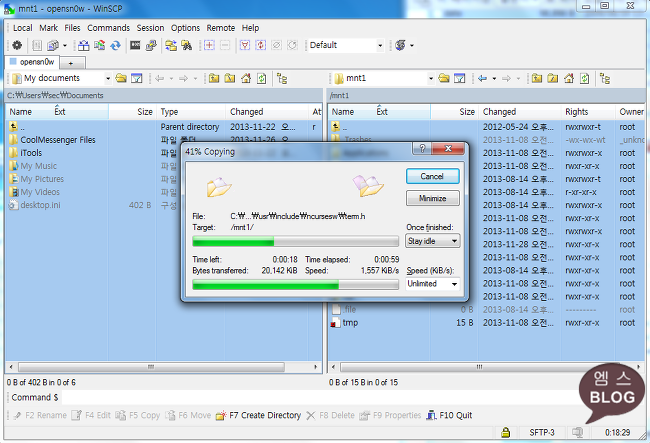
Task: Select the My Pictures folder
Action: click(x=42, y=179)
